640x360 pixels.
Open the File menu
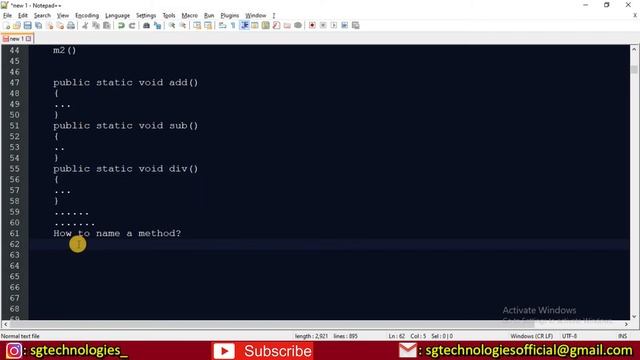coord(7,16)
